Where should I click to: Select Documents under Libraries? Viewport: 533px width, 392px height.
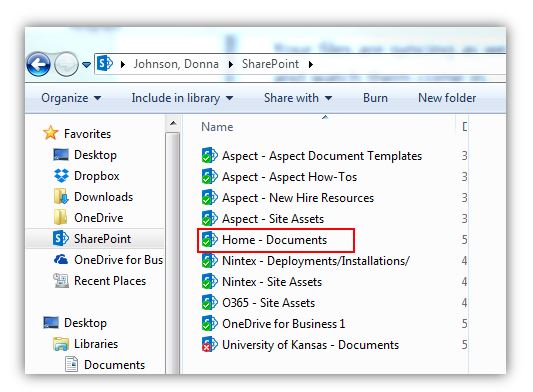click(114, 365)
